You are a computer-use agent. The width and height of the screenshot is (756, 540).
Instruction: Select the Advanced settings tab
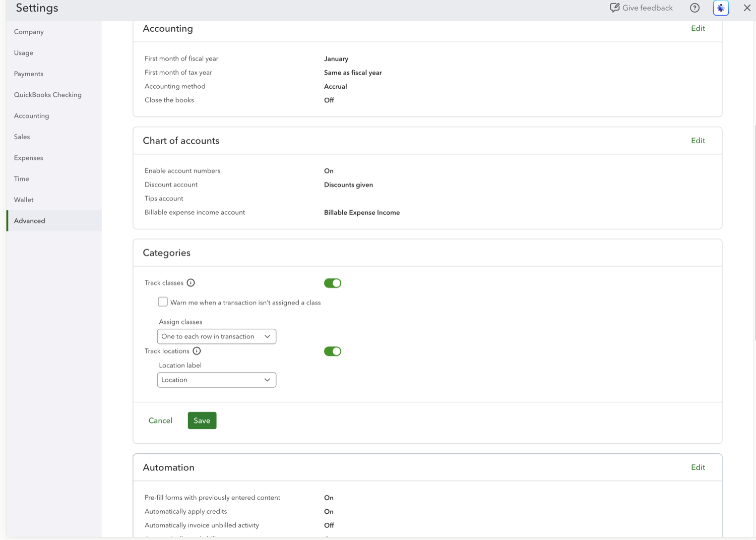pos(54,221)
